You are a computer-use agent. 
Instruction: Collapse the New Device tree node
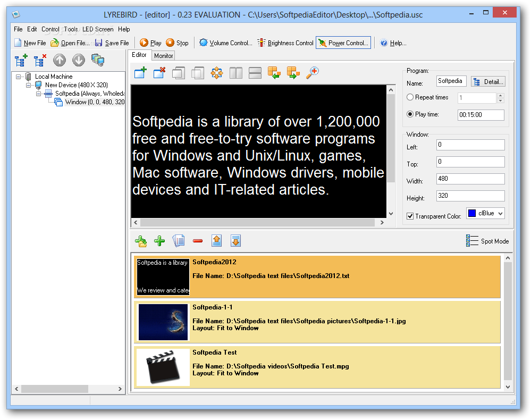tap(29, 85)
